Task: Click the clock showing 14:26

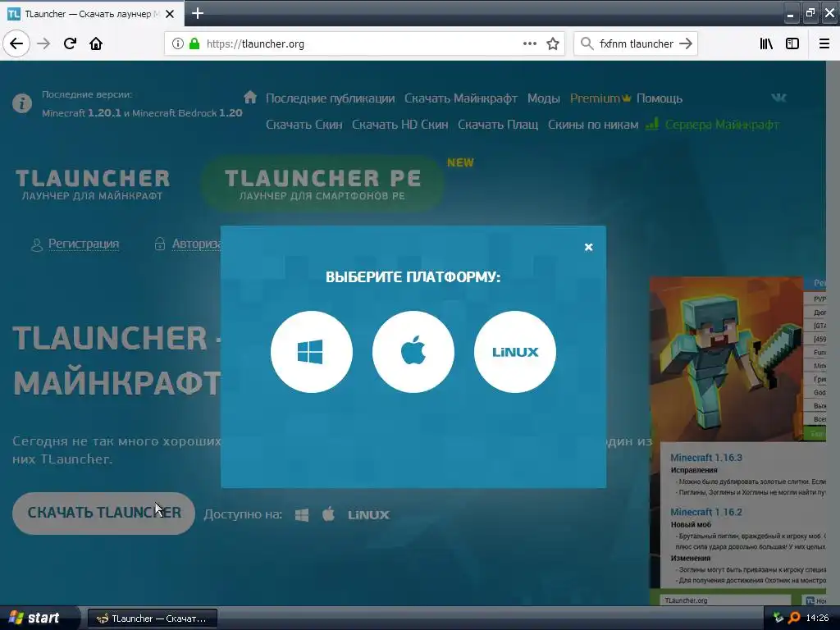Action: point(817,619)
